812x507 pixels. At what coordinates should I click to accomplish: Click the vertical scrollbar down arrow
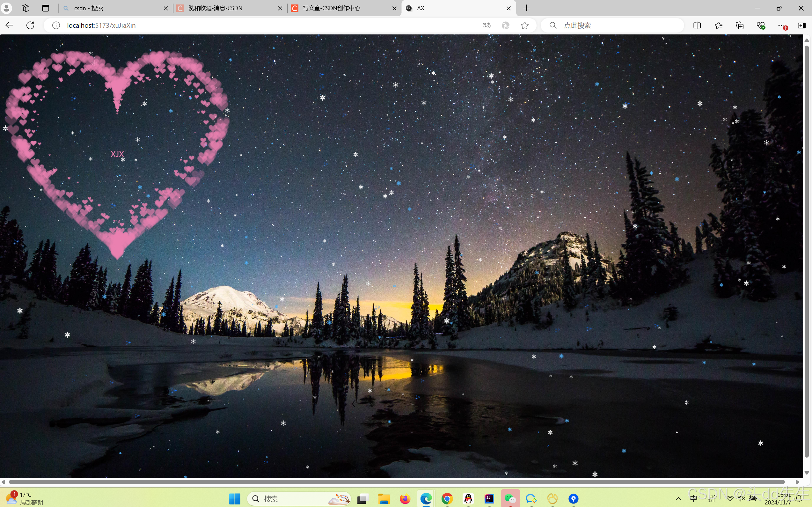807,473
